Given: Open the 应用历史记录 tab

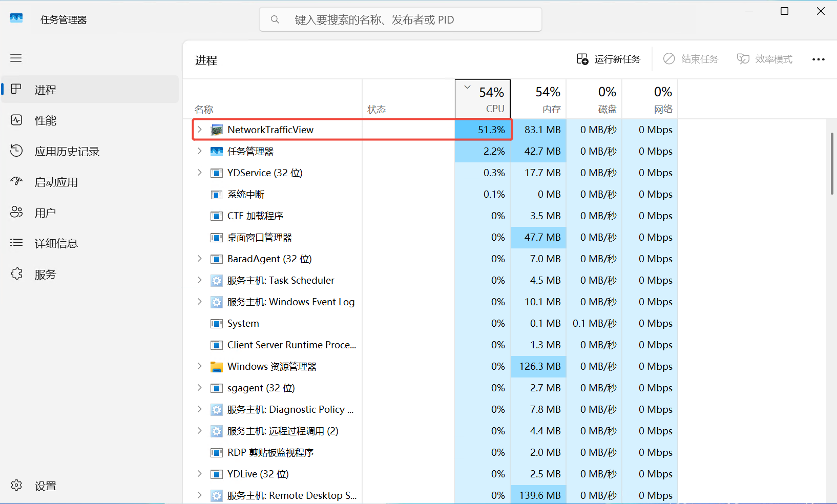Looking at the screenshot, I should [90, 151].
